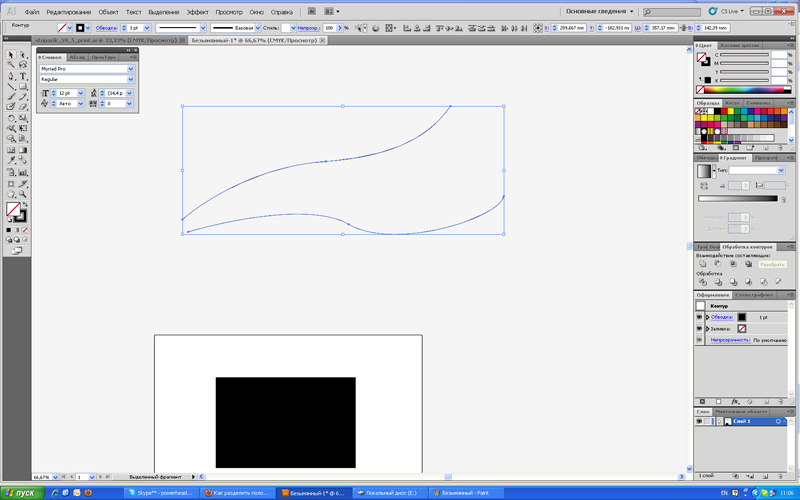Select the Line Segment tool
800x500 pixels.
(11, 86)
